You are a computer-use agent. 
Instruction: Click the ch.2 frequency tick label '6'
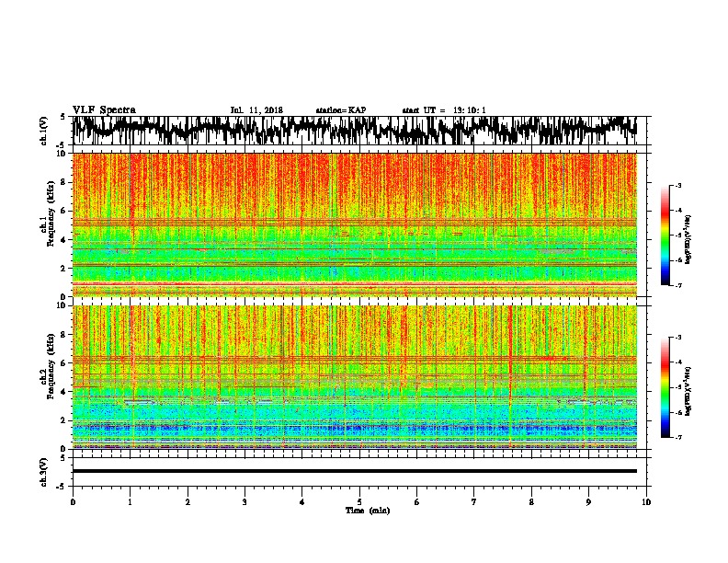tap(64, 363)
